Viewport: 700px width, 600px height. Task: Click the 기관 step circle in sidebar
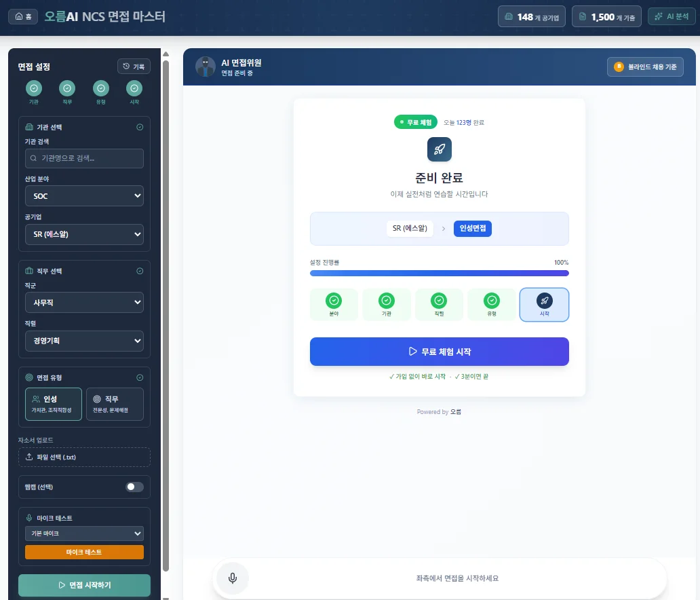pyautogui.click(x=34, y=88)
